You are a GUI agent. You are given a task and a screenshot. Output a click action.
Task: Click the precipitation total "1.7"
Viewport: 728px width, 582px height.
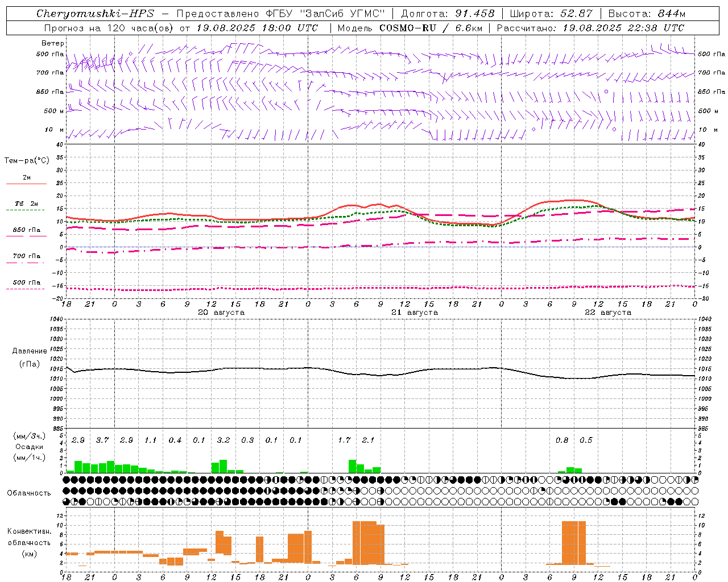pyautogui.click(x=344, y=440)
